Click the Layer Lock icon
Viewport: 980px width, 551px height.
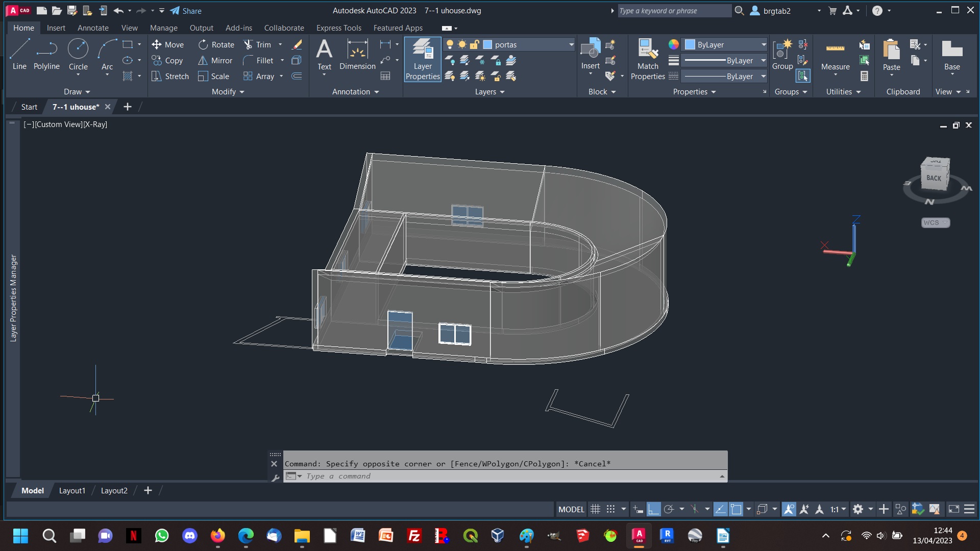[496, 61]
